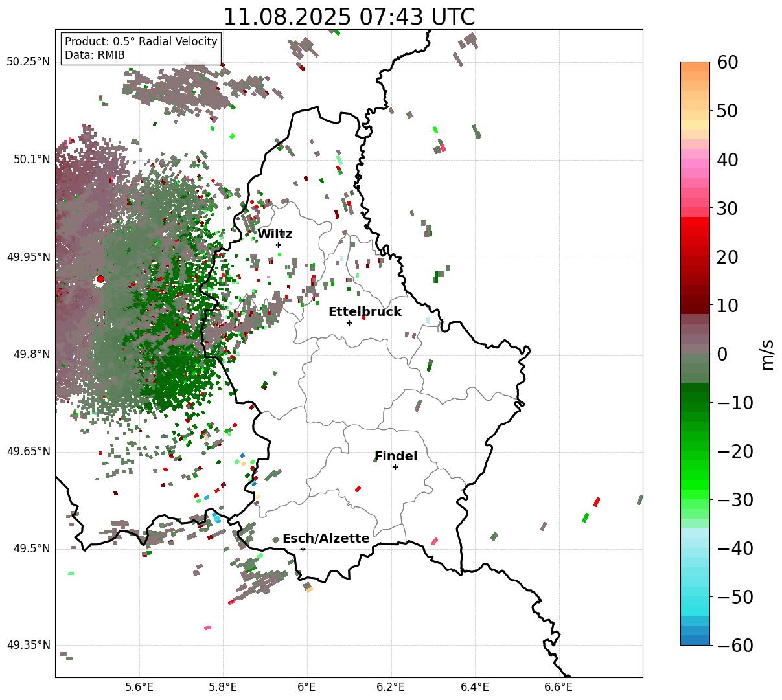Click the −20 tick label on colorbar
Image resolution: width=782 pixels, height=700 pixels.
735,451
